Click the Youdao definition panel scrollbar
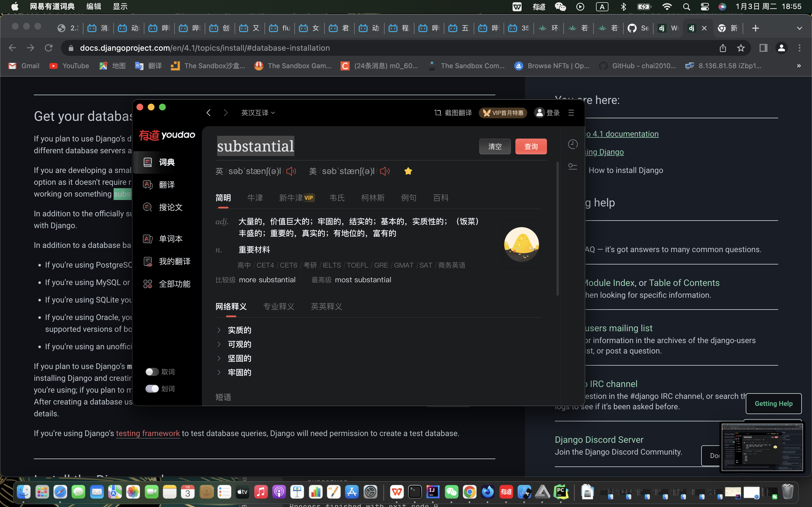Viewport: 812px width, 507px height. click(557, 228)
